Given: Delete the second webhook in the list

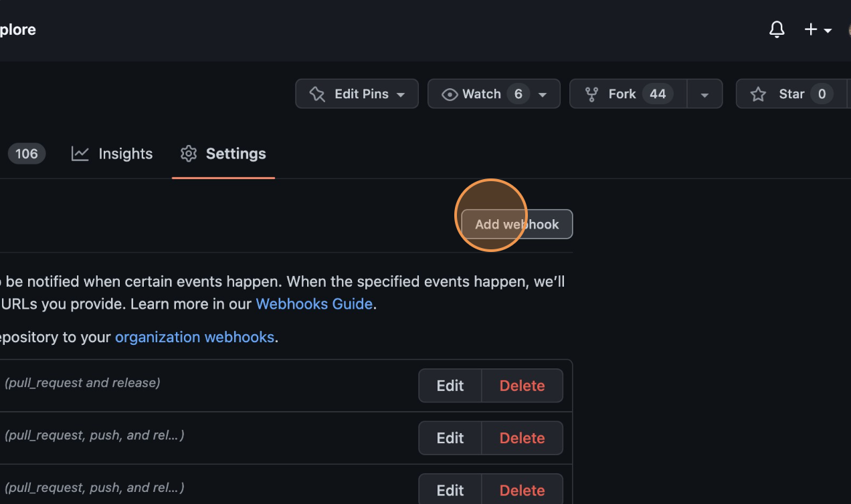Looking at the screenshot, I should point(522,438).
